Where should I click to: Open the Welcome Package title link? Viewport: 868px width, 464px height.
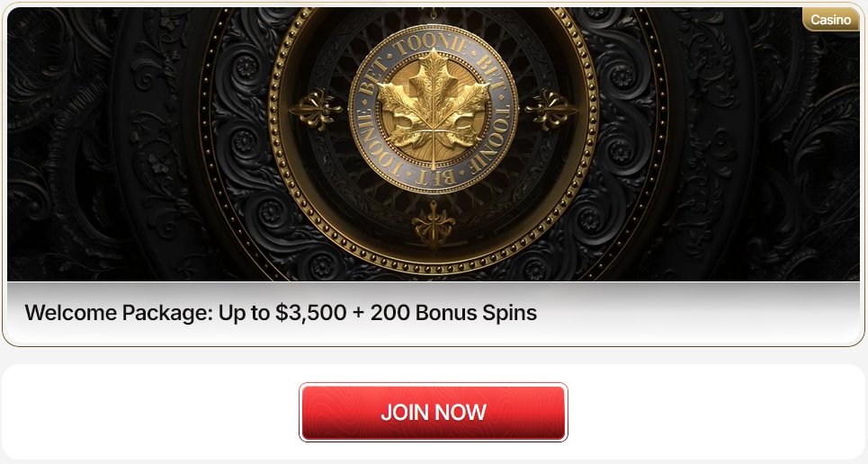(x=281, y=313)
